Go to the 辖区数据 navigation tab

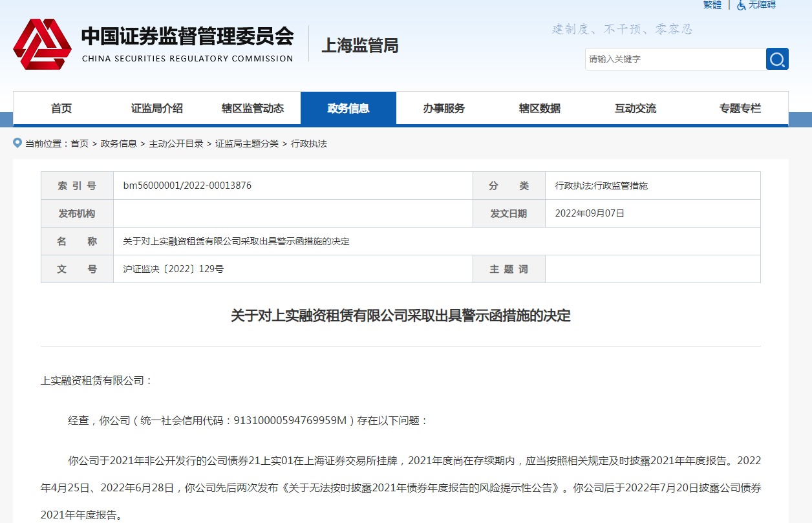click(540, 109)
